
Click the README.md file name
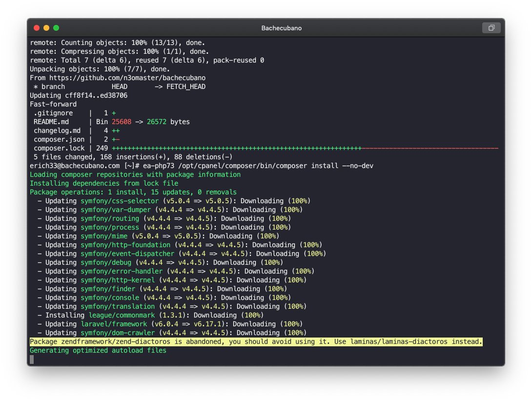click(x=51, y=122)
